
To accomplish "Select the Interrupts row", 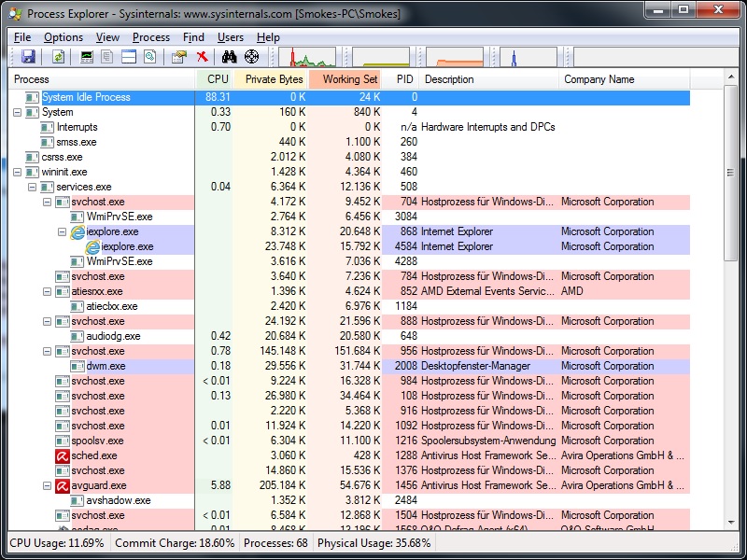I will coord(349,127).
